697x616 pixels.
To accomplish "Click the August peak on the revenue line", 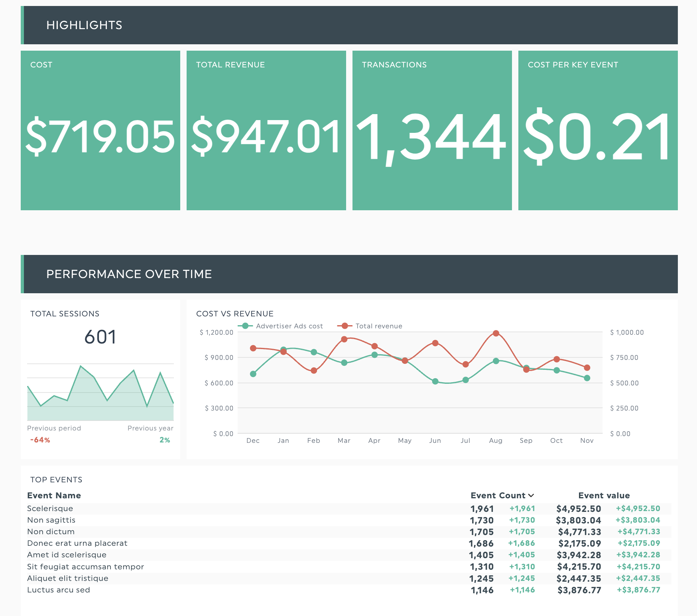I will pyautogui.click(x=496, y=333).
